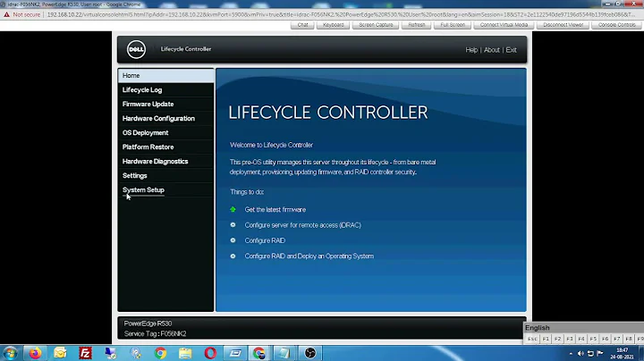The width and height of the screenshot is (644, 361).
Task: Open the Console Controls button
Action: 617,25
